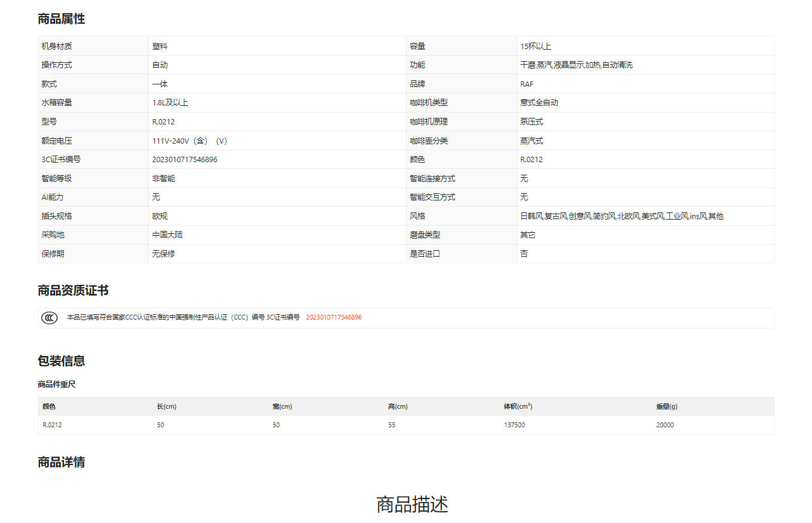Select the 商品详情 section heading
The height and width of the screenshot is (523, 812).
click(x=62, y=462)
